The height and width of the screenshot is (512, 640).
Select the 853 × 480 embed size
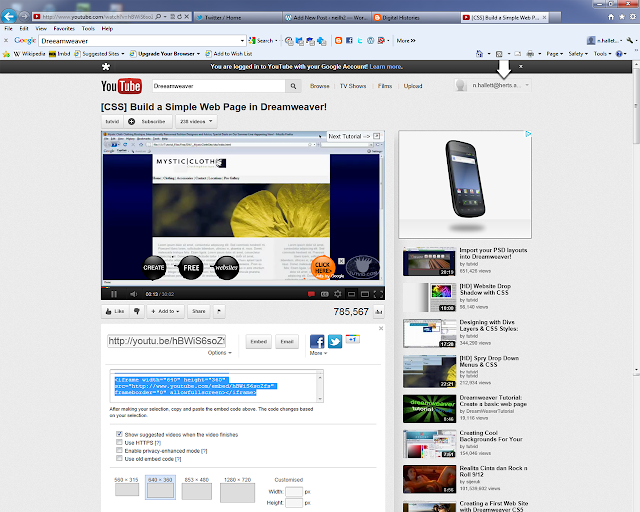click(197, 488)
